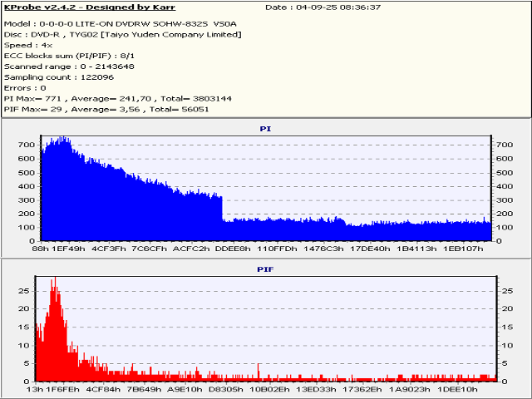The width and height of the screenshot is (532, 399).
Task: Click the 13ED33h label on PIF axis
Action: [x=316, y=389]
